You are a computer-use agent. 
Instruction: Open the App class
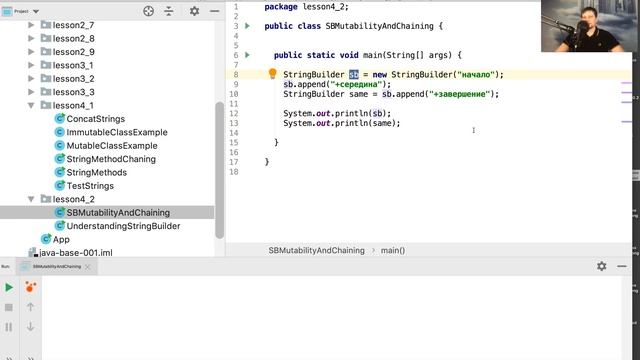[x=61, y=240]
